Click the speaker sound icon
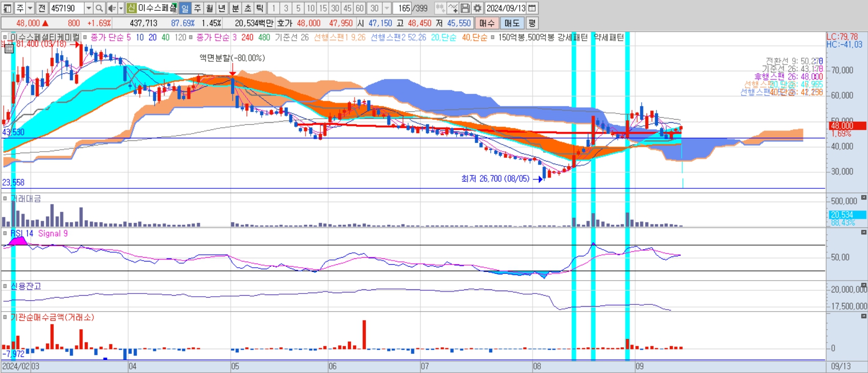 111,8
